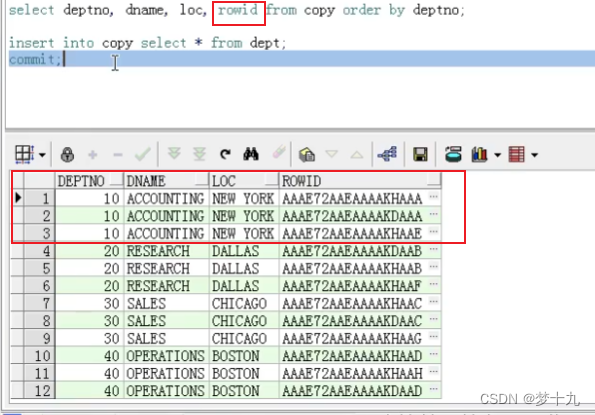Viewport: 595px width, 415px height.
Task: Click the insert record plus icon
Action: (x=93, y=155)
